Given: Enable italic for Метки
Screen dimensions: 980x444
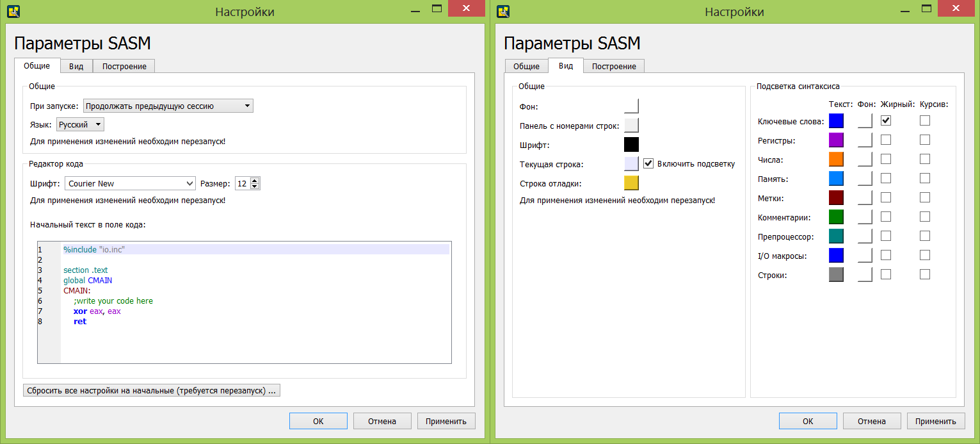Looking at the screenshot, I should 925,197.
